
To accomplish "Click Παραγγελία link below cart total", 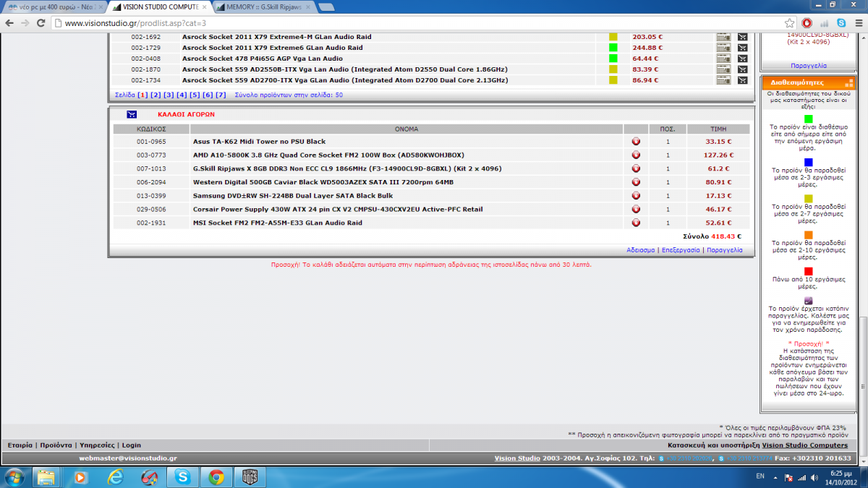I will pyautogui.click(x=724, y=249).
